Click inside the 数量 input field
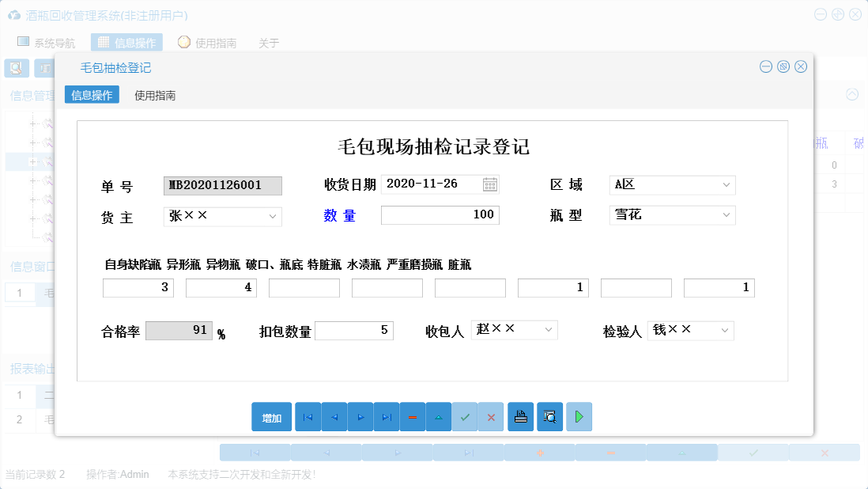 coord(440,214)
